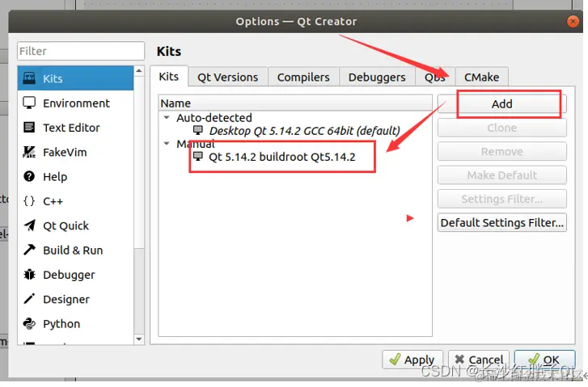
Task: Open the CMake tab
Action: [482, 78]
